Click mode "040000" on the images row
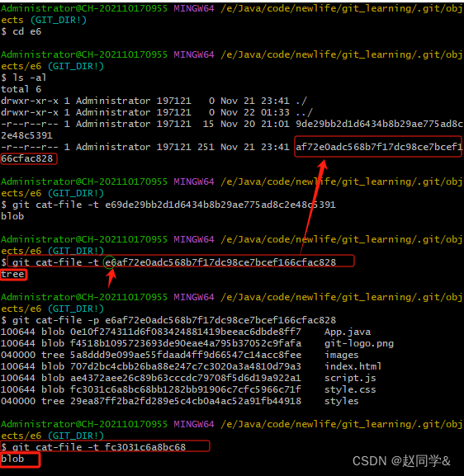 (x=18, y=355)
